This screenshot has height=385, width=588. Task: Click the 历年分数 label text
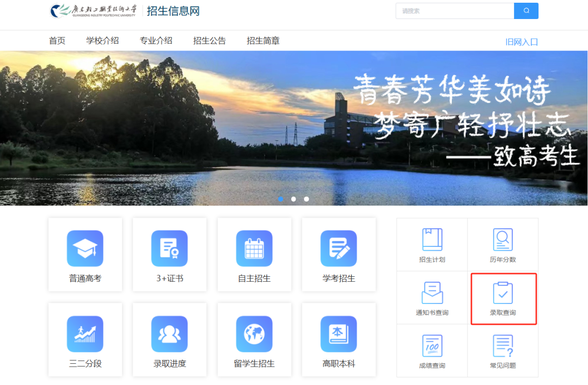tap(503, 259)
